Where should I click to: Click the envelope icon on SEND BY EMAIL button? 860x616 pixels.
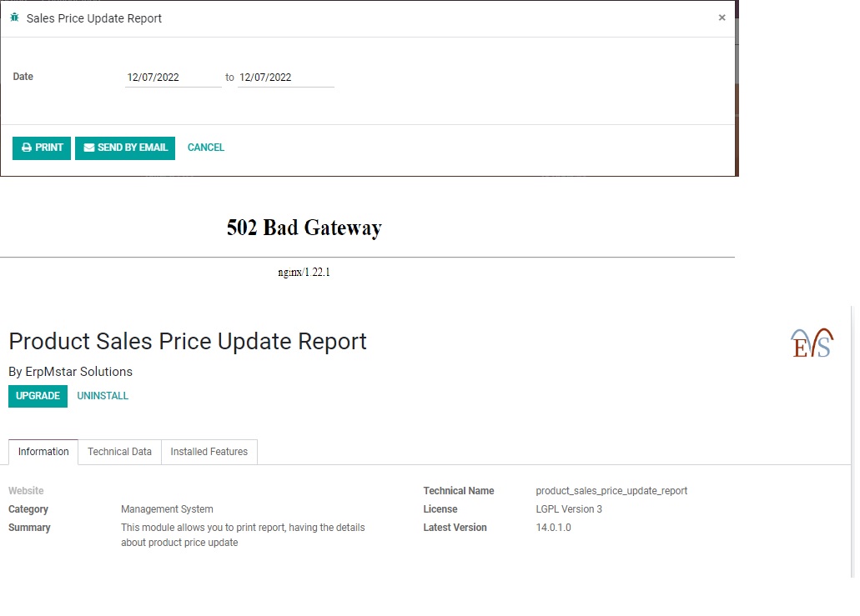pos(89,148)
